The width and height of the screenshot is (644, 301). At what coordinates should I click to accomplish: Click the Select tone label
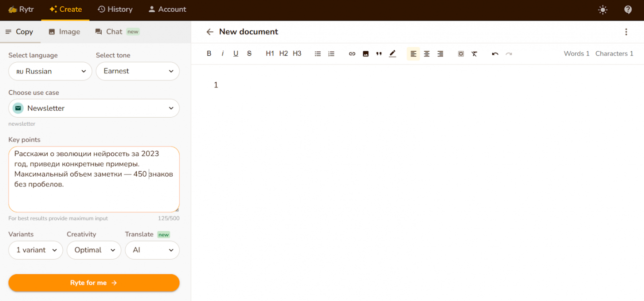[113, 55]
